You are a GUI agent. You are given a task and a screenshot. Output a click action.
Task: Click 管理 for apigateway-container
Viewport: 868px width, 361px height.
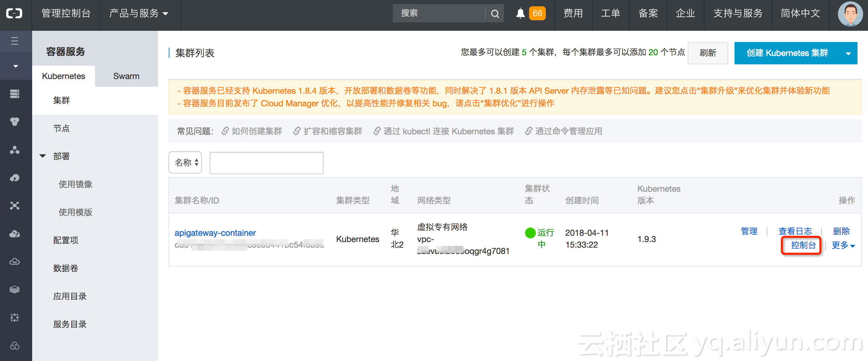click(749, 231)
